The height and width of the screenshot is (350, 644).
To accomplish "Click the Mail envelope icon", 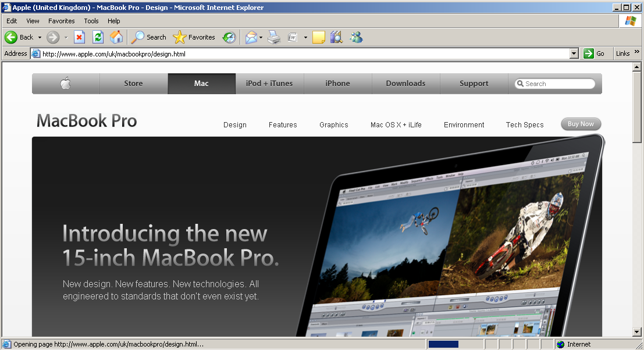I will coord(251,37).
